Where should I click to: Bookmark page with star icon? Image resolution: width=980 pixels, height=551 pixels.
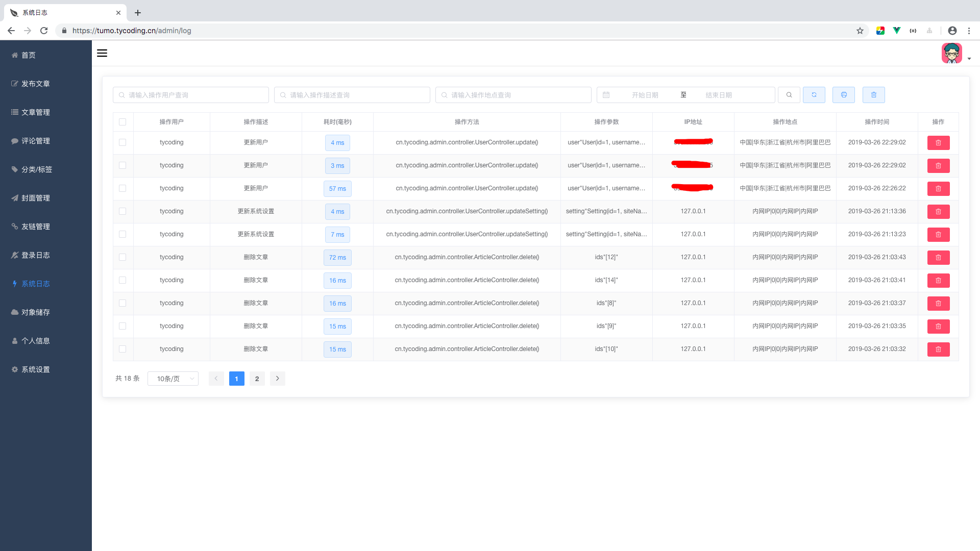click(860, 31)
